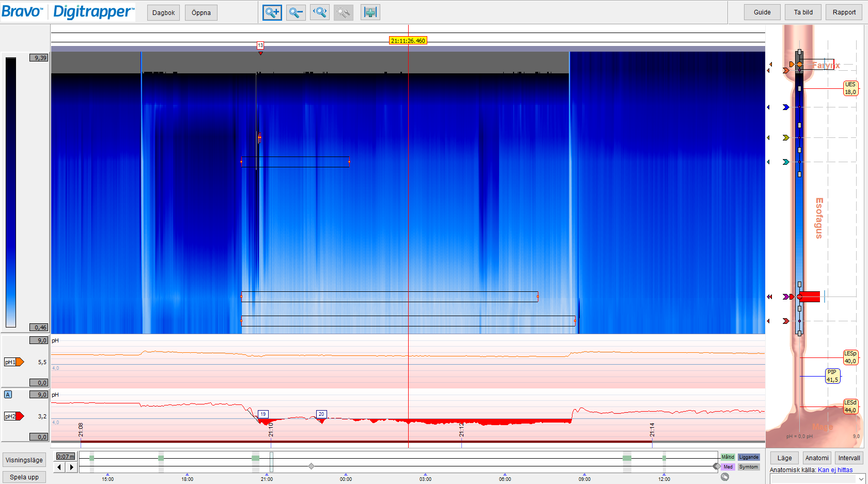868x484 pixels.
Task: Click the blue impedance sensor chevron
Action: pos(786,107)
